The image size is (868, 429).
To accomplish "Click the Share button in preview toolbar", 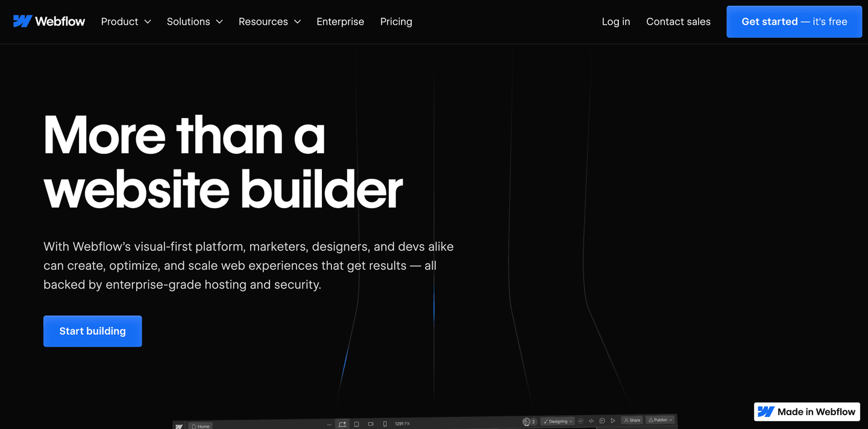I will (632, 420).
